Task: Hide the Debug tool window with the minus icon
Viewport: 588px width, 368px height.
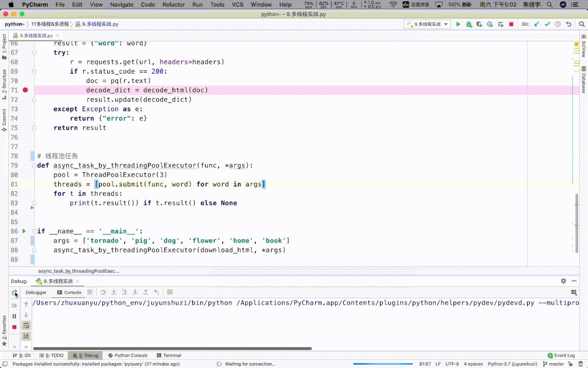Action: click(574, 281)
